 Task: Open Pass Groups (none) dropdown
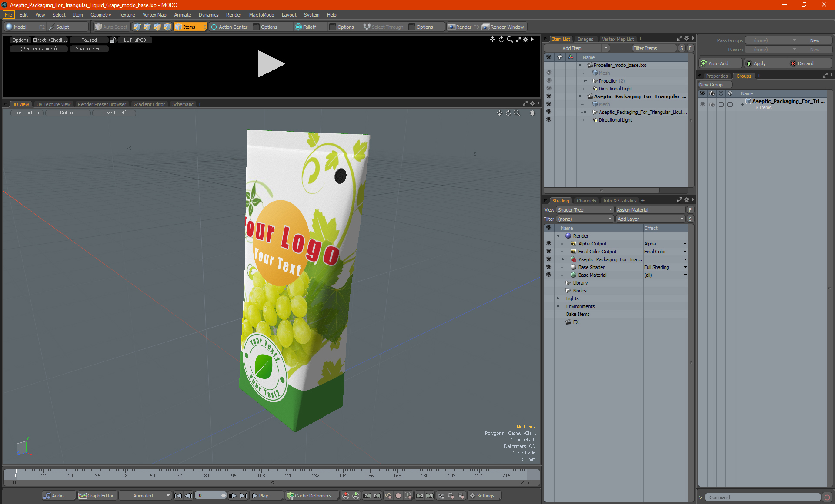tap(772, 40)
